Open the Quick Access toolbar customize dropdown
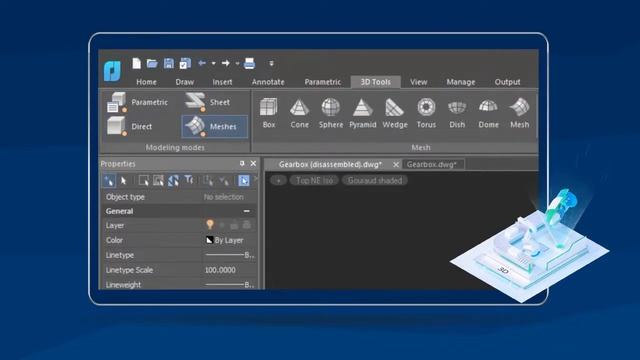Viewport: 640px width, 360px height. (271, 63)
